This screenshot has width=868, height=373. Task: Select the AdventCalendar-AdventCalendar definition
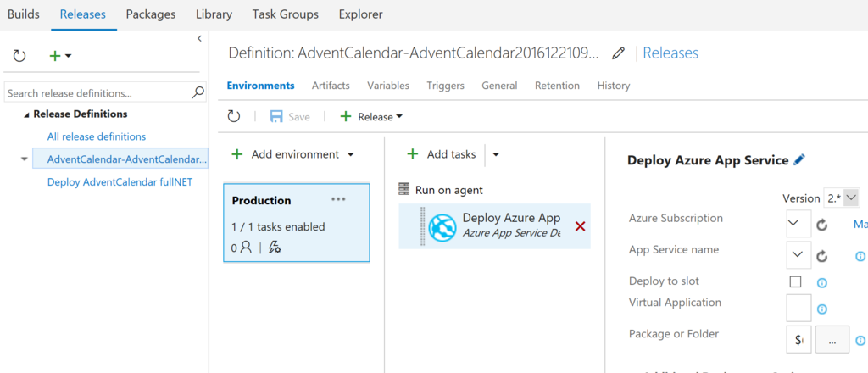click(x=120, y=159)
